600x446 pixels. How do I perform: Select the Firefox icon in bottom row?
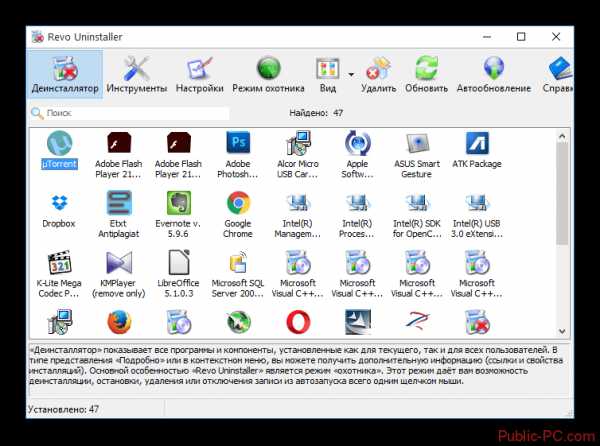[x=119, y=322]
